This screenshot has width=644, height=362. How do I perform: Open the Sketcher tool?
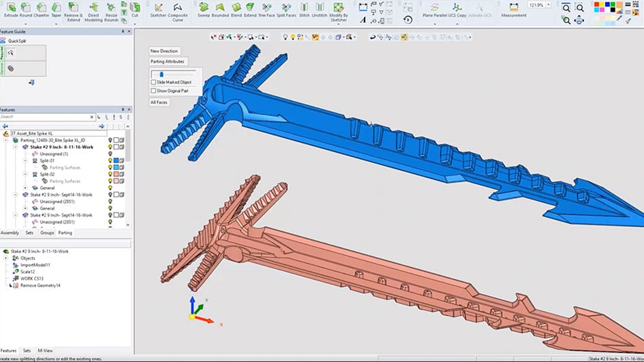158,8
